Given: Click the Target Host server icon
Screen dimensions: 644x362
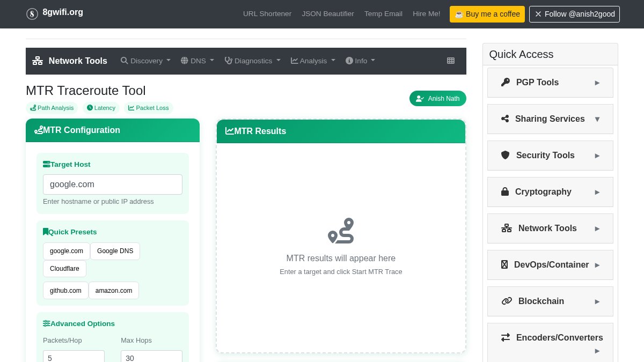Looking at the screenshot, I should (x=47, y=164).
